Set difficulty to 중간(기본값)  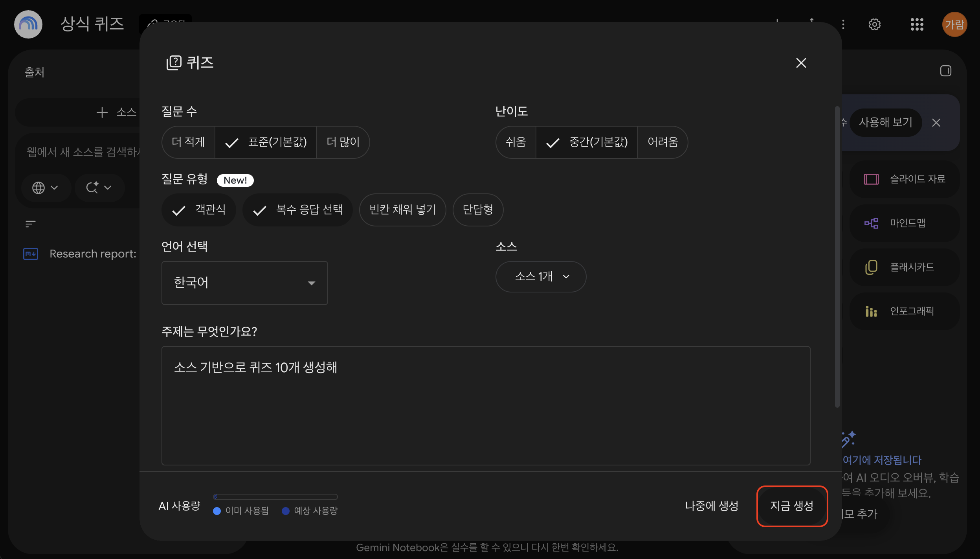[x=587, y=142]
